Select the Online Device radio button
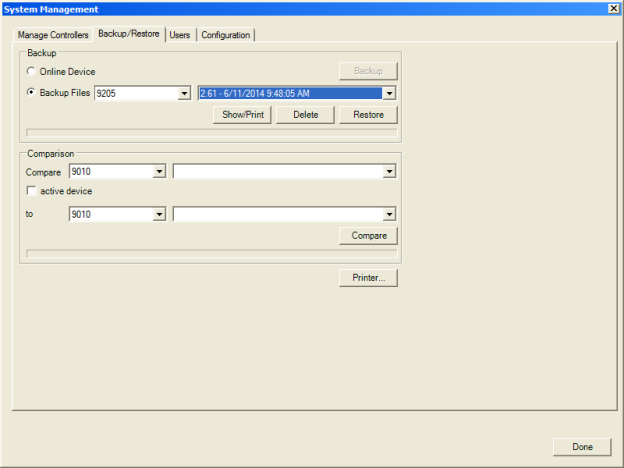The height and width of the screenshot is (468, 624). [31, 72]
